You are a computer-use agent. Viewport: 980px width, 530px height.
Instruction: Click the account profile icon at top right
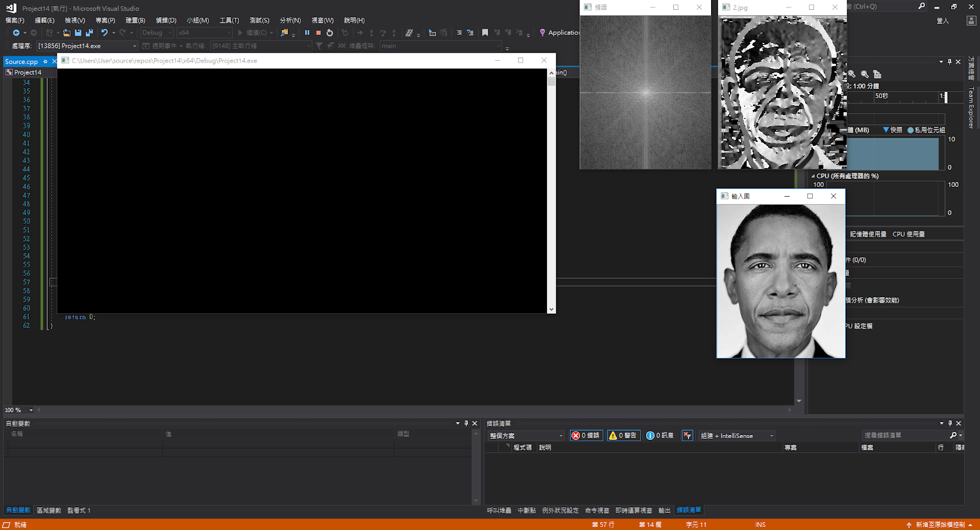[971, 20]
